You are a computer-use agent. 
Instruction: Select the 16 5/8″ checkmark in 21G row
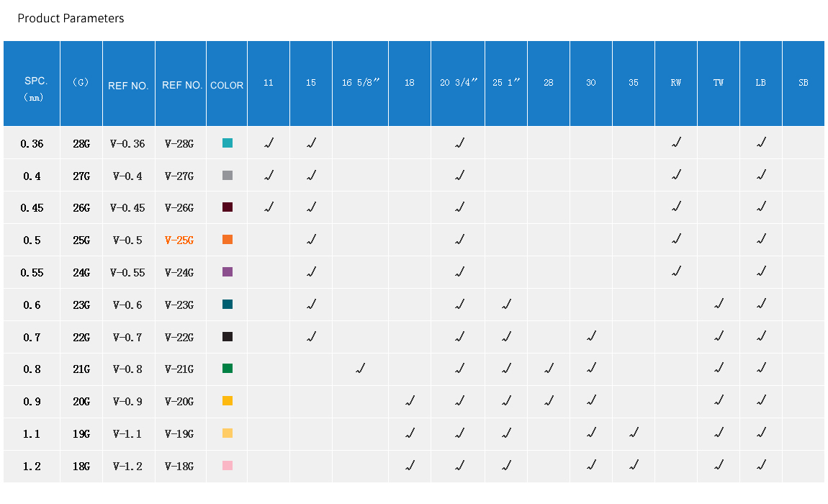(360, 369)
